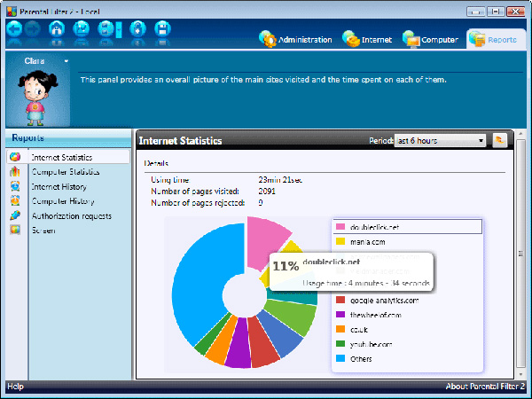Open the Home toolbar icon
The image size is (532, 399).
57,29
